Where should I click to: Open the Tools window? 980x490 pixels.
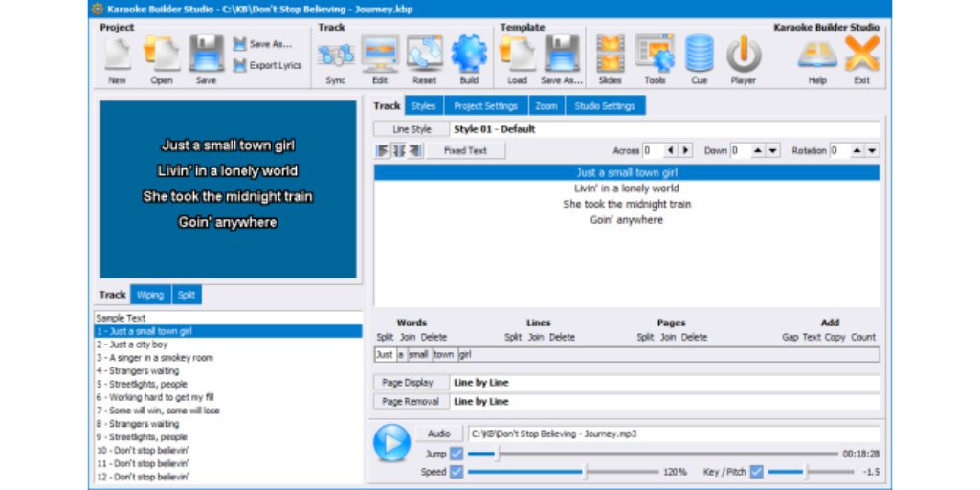655,61
